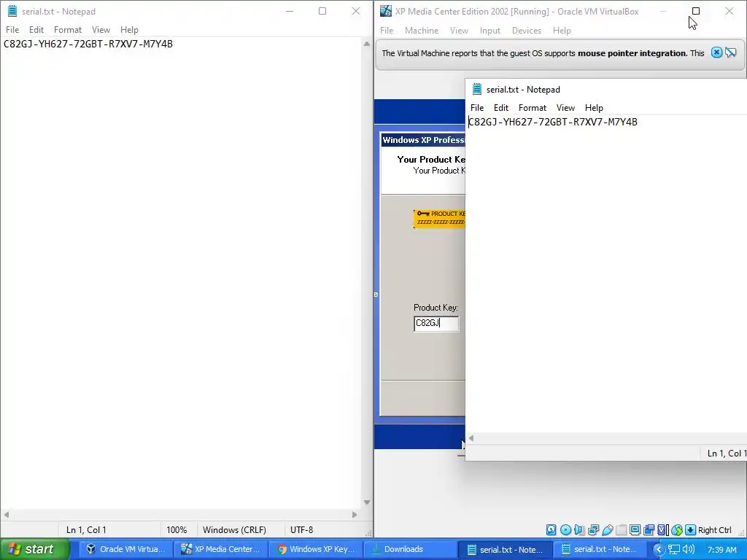Click UTF-8 encoding in Notepad status bar
747x560 pixels.
click(301, 530)
